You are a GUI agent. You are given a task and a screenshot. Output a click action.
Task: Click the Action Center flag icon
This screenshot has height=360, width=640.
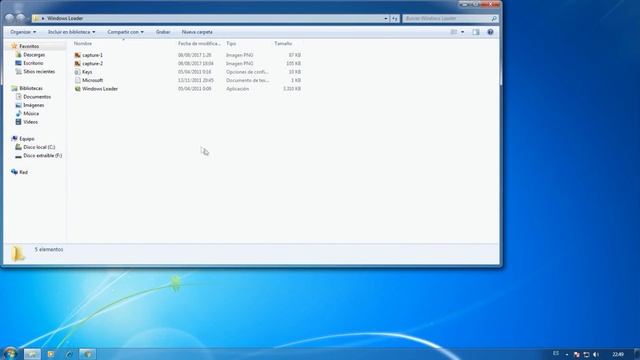point(576,354)
